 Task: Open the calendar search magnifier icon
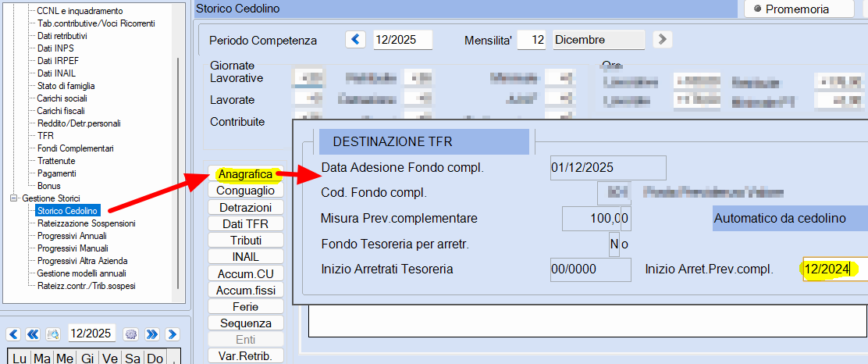click(x=53, y=334)
